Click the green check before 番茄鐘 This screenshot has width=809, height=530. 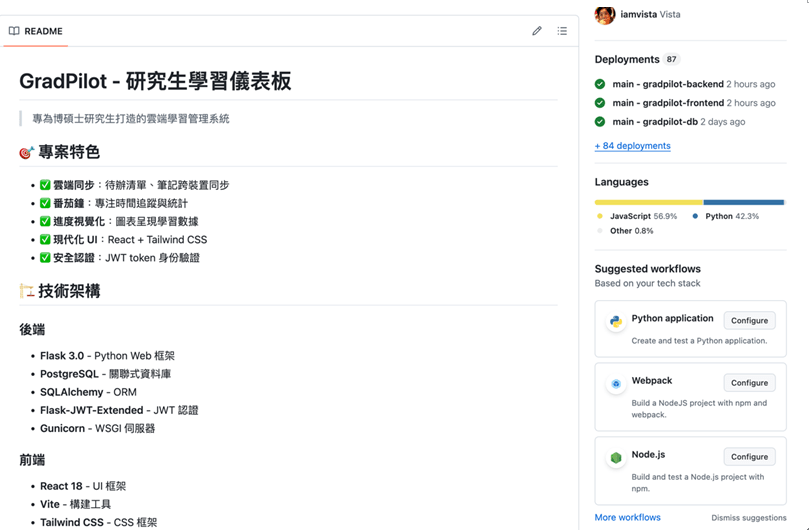pyautogui.click(x=45, y=203)
